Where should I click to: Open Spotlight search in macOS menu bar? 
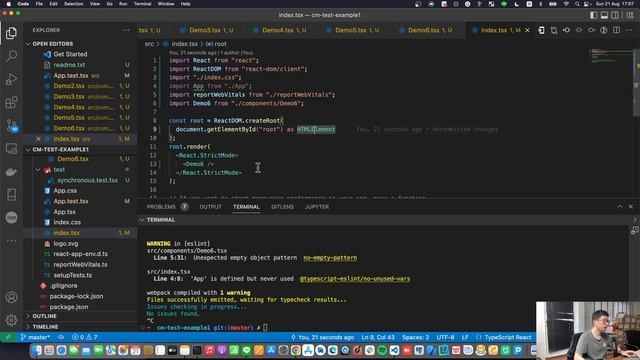(577, 4)
